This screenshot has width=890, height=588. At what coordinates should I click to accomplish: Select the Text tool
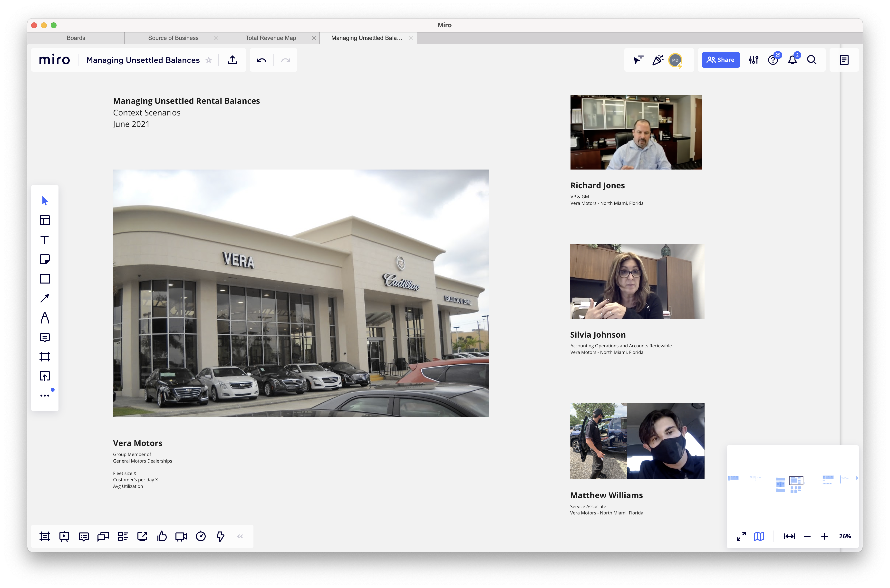tap(45, 240)
